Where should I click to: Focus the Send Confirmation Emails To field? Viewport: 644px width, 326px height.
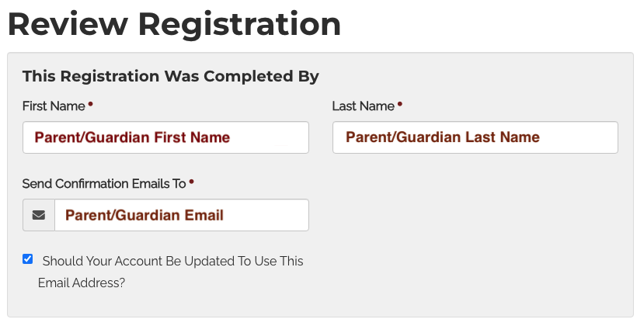coord(182,215)
